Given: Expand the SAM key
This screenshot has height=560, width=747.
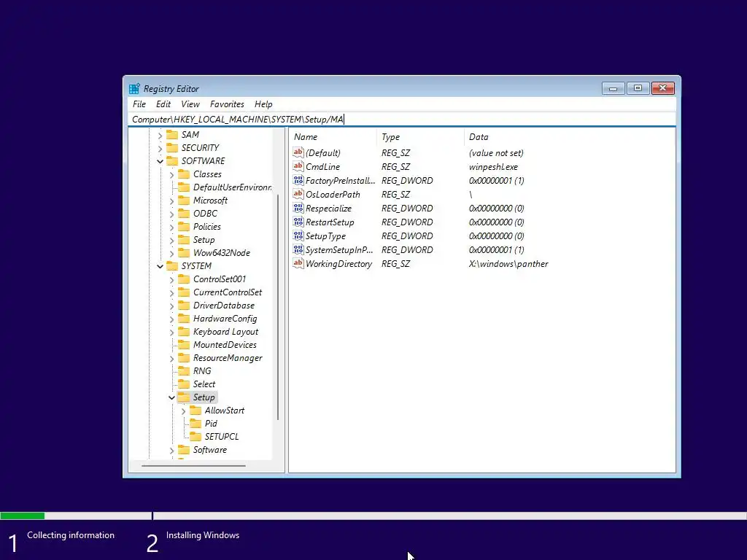Looking at the screenshot, I should pos(160,136).
